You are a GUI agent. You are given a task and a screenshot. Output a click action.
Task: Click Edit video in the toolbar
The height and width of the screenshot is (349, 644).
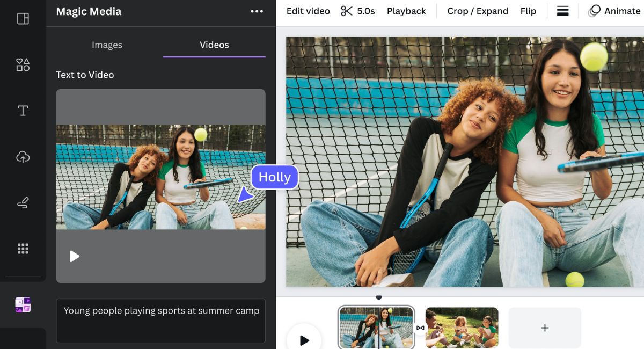coord(308,11)
